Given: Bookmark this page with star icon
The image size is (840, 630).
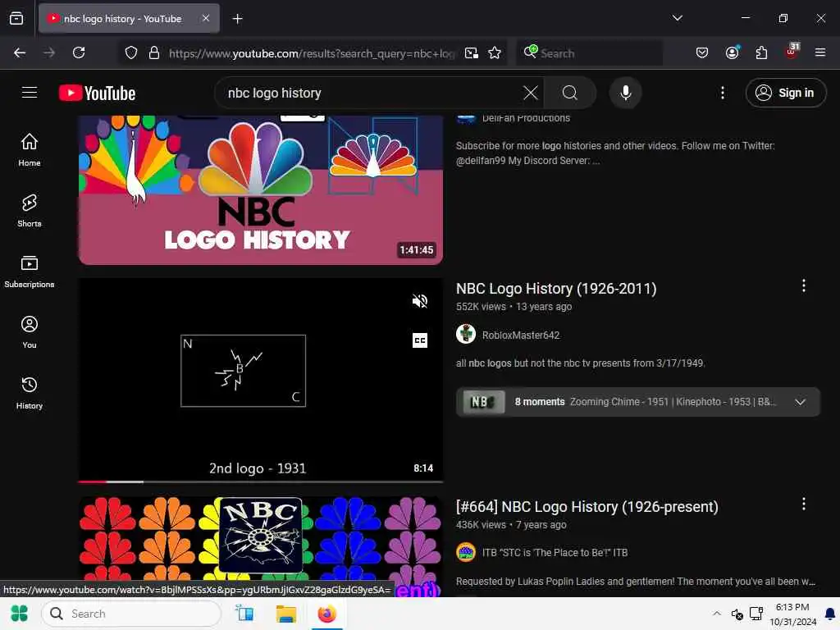Looking at the screenshot, I should pos(495,52).
